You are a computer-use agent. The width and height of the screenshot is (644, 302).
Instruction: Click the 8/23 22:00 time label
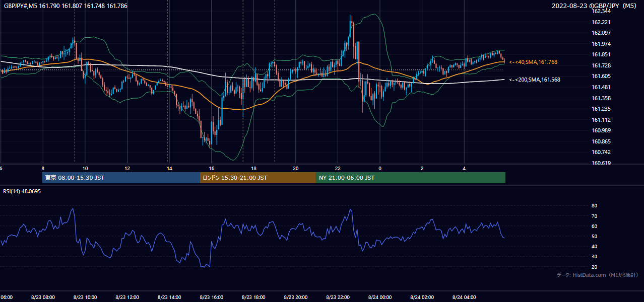click(x=338, y=297)
